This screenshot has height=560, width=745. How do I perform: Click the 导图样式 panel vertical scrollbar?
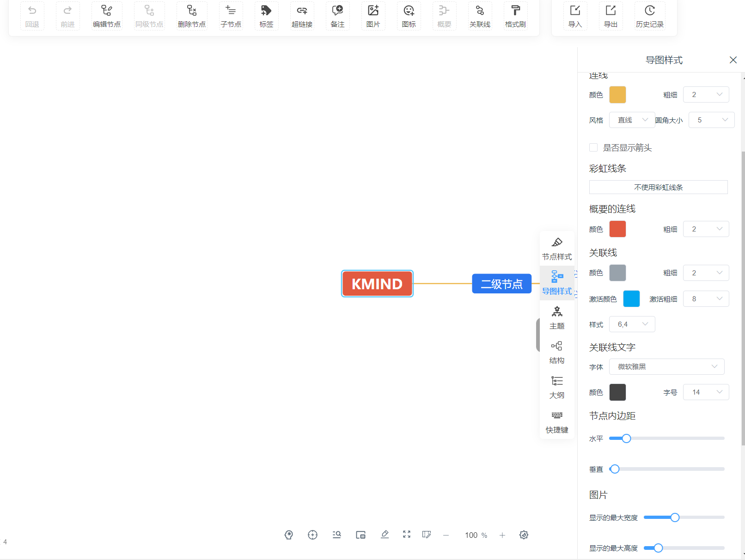(743, 298)
